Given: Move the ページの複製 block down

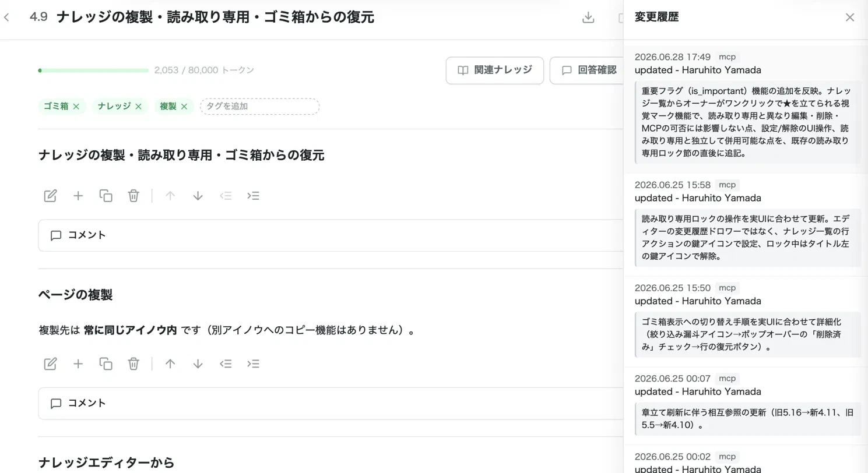Looking at the screenshot, I should 198,363.
